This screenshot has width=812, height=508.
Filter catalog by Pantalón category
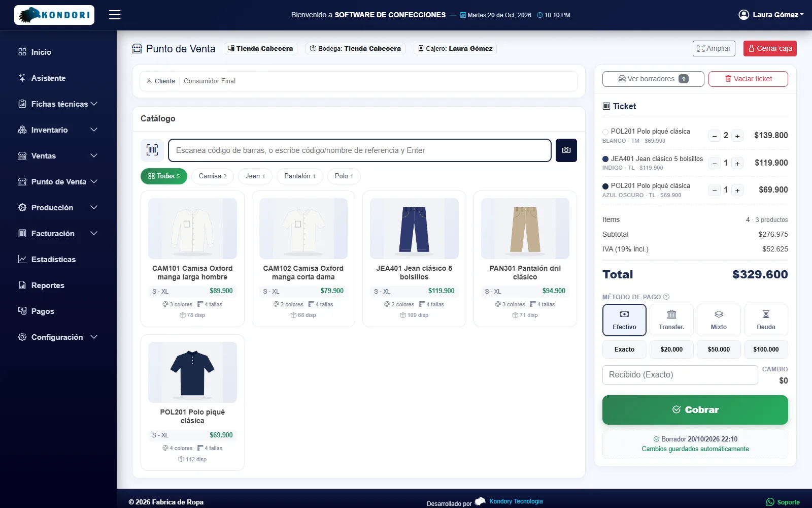click(300, 176)
